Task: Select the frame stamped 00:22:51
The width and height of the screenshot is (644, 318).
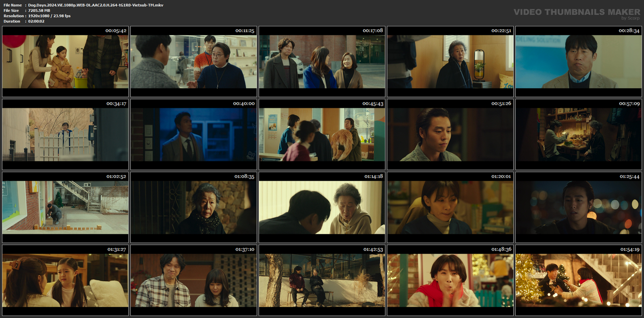Action: pyautogui.click(x=450, y=61)
